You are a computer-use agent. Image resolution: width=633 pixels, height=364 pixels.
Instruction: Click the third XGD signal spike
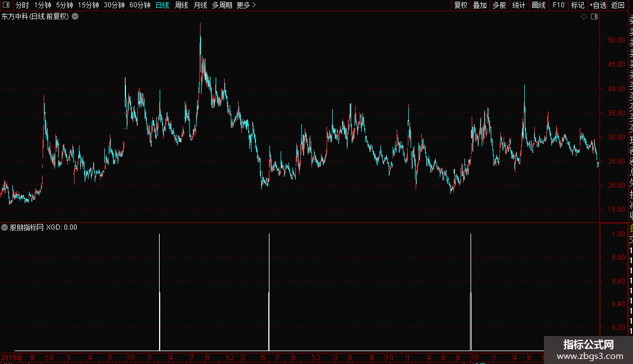(471, 292)
